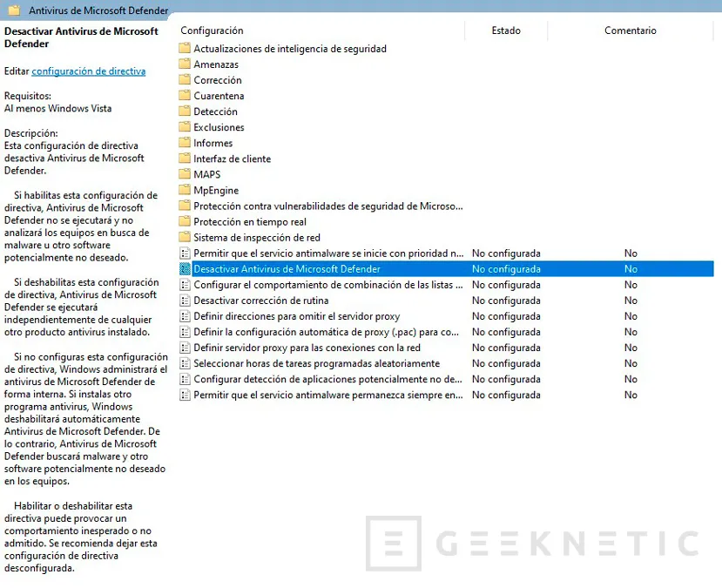
Task: Click policy icon for Desactivar Antivirus de Microsoft Defender
Action: point(185,268)
